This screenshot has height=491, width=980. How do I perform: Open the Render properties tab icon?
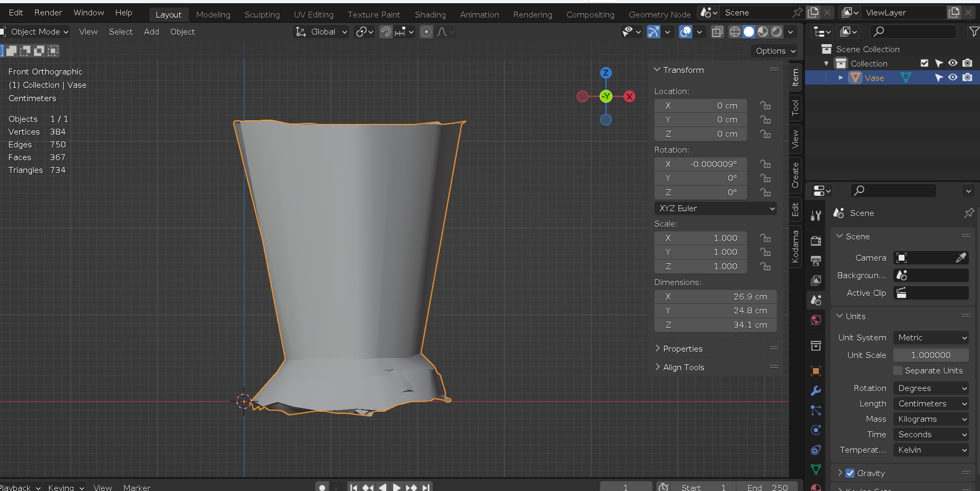tap(816, 241)
